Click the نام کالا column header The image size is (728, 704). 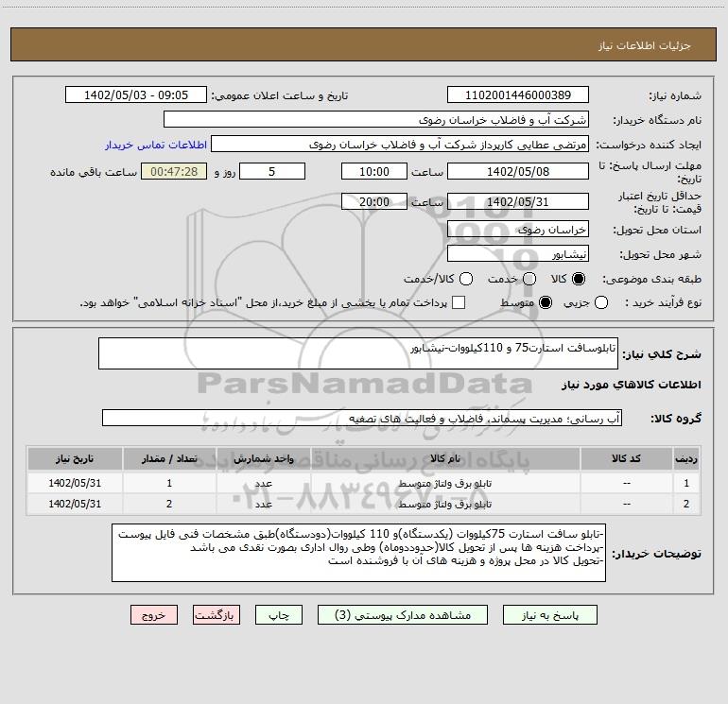click(445, 458)
